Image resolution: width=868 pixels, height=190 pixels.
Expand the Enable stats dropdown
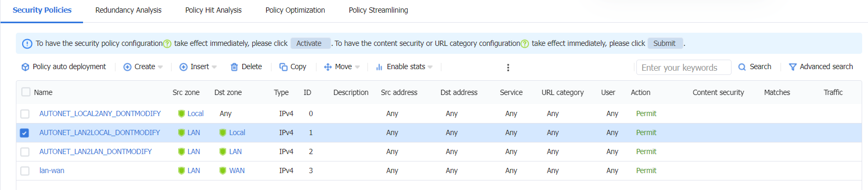(x=404, y=67)
